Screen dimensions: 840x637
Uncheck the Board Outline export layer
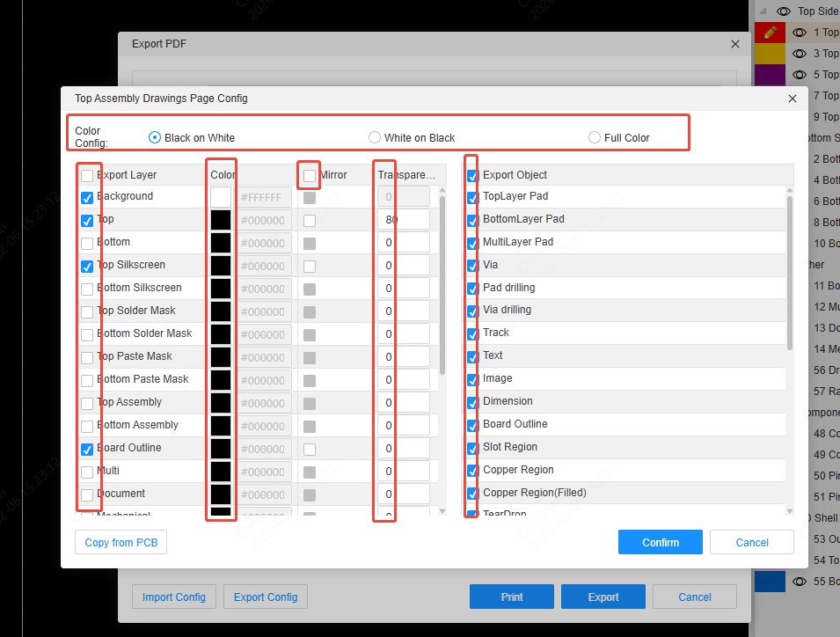tap(87, 449)
